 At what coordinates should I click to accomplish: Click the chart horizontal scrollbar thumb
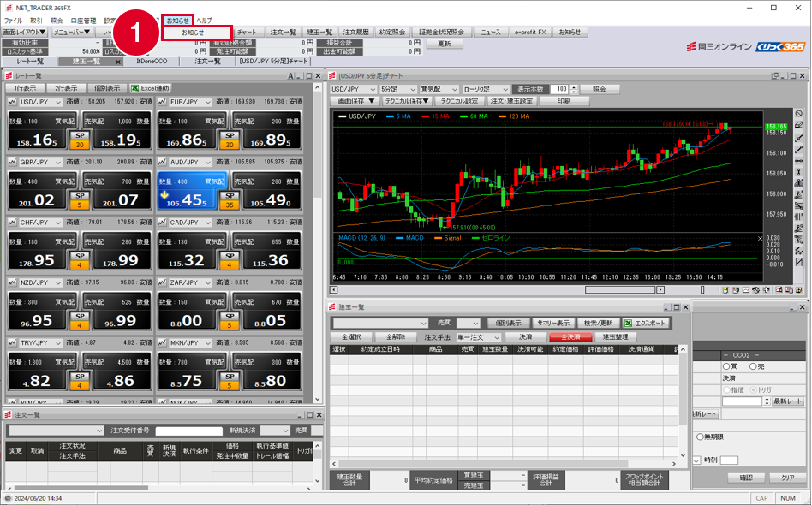[x=622, y=290]
